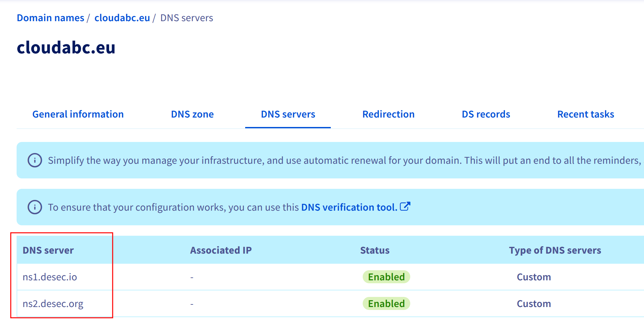Screen dimensions: 644x336
Task: Click the Associated IP column header
Action: pos(221,250)
